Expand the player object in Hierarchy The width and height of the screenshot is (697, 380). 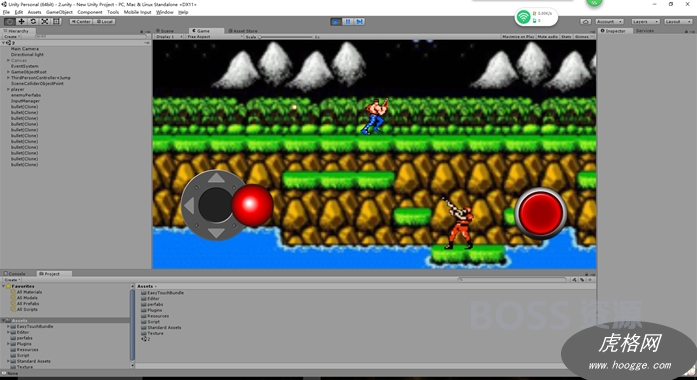pyautogui.click(x=8, y=89)
